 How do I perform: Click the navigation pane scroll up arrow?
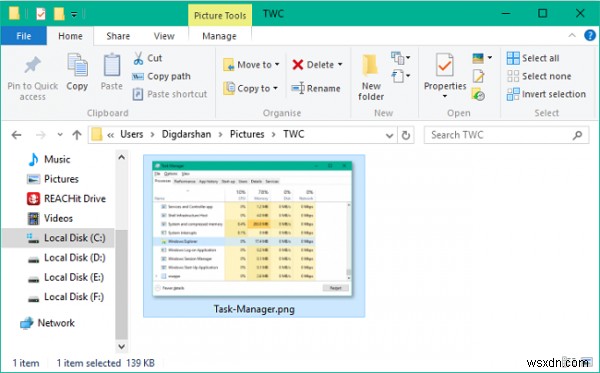(122, 157)
